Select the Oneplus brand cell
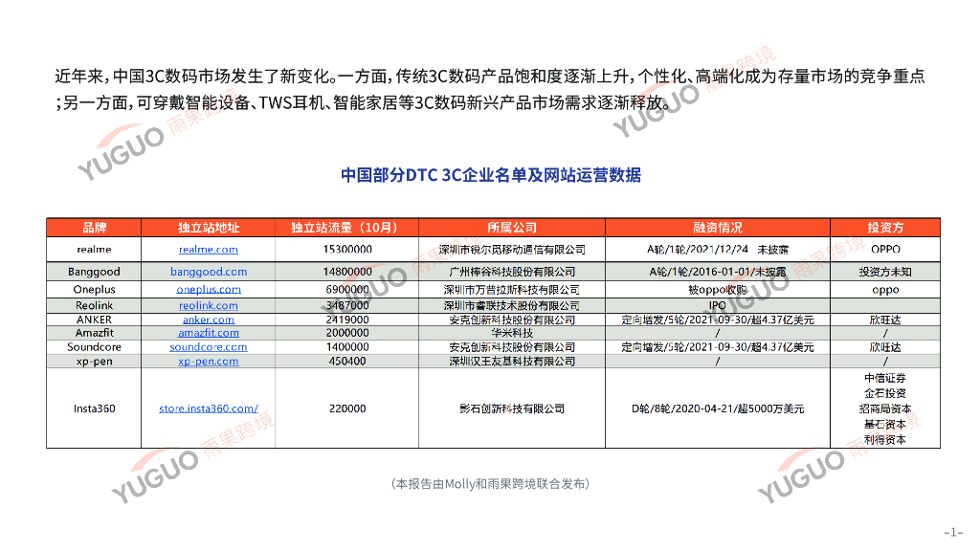The width and height of the screenshot is (980, 552). pos(94,289)
